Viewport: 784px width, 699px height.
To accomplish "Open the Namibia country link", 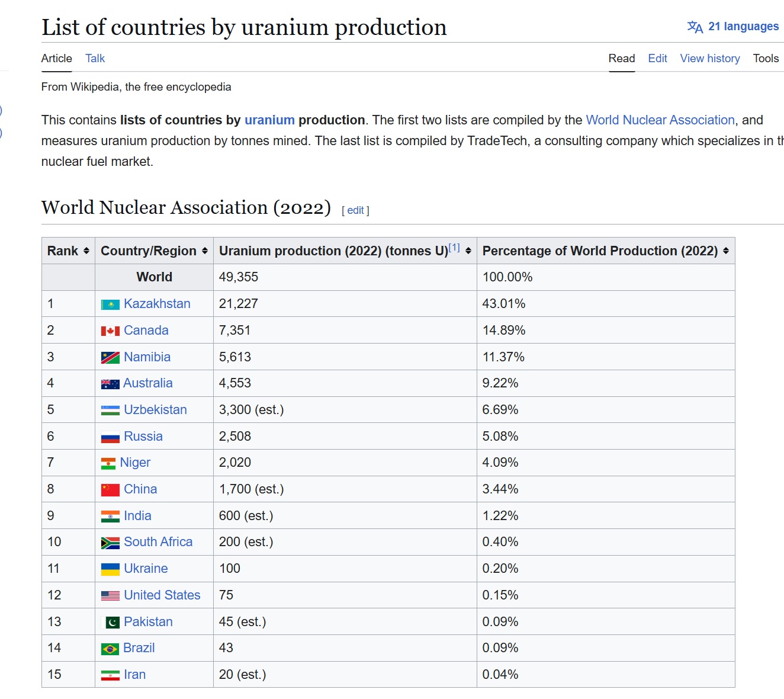I will click(147, 357).
